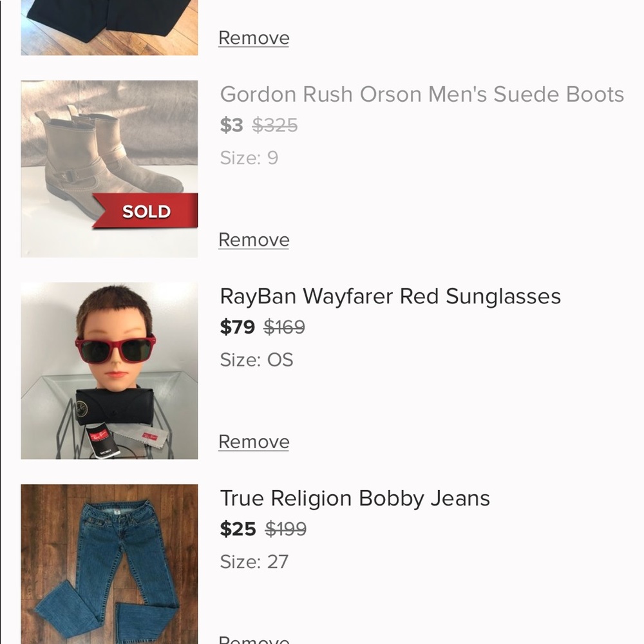Viewport: 644px width, 644px height.
Task: Open the RayBan Wayfarer Red Sunglasses listing title
Action: coord(390,296)
